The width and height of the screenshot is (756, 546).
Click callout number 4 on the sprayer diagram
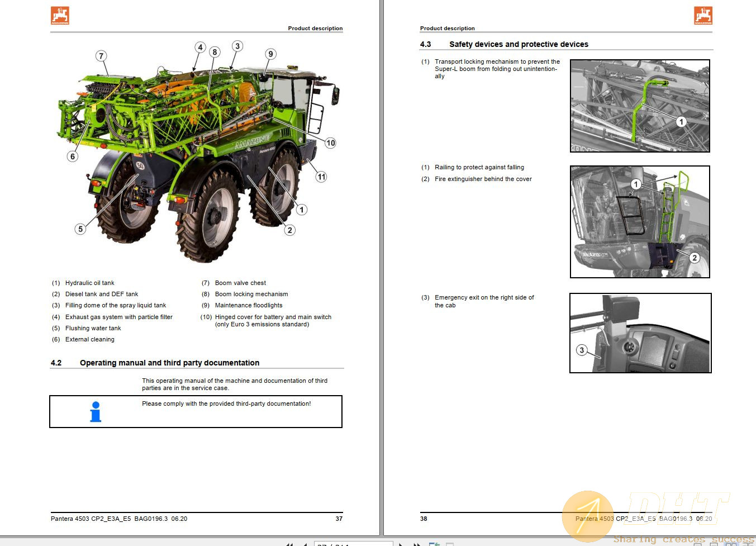pyautogui.click(x=200, y=48)
